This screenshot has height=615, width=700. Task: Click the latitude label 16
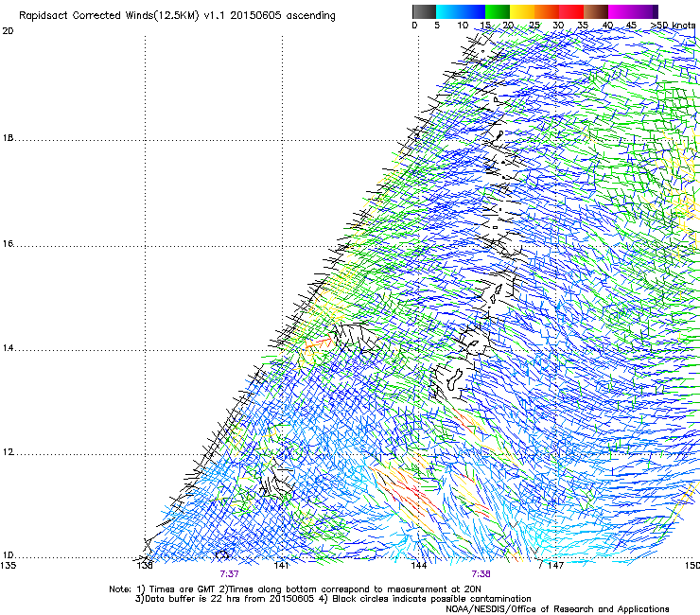click(8, 244)
